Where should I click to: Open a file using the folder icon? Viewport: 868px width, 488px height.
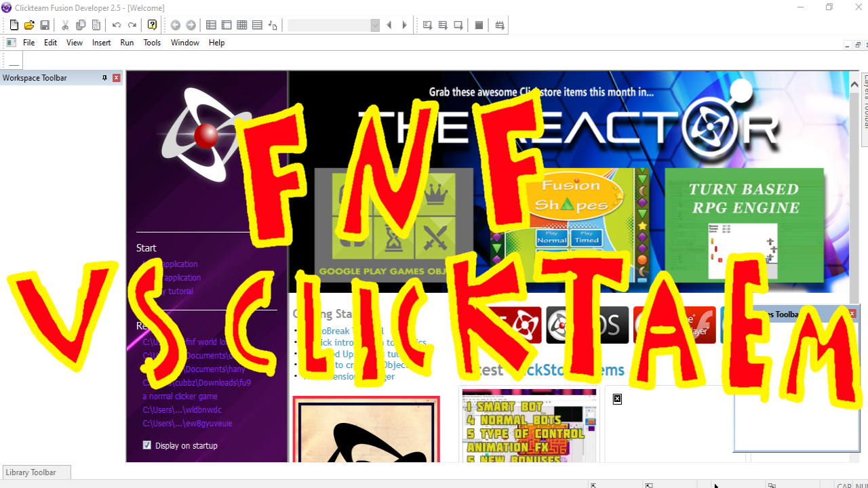tap(29, 25)
